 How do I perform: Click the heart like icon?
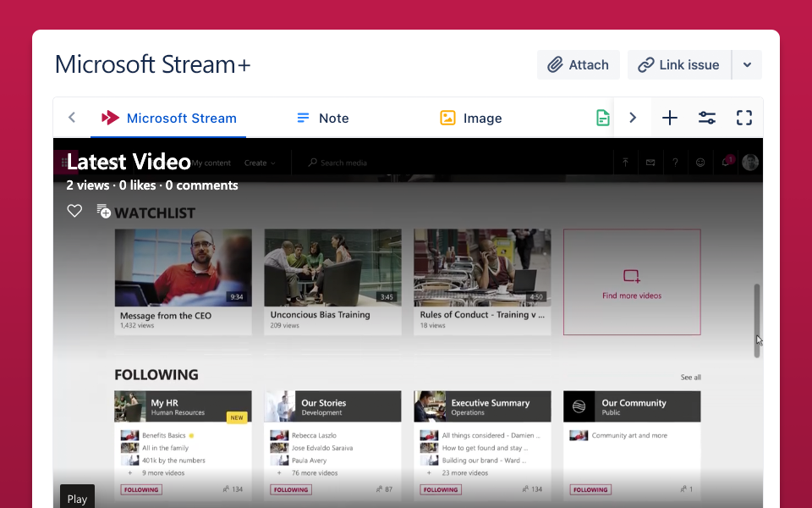coord(74,211)
